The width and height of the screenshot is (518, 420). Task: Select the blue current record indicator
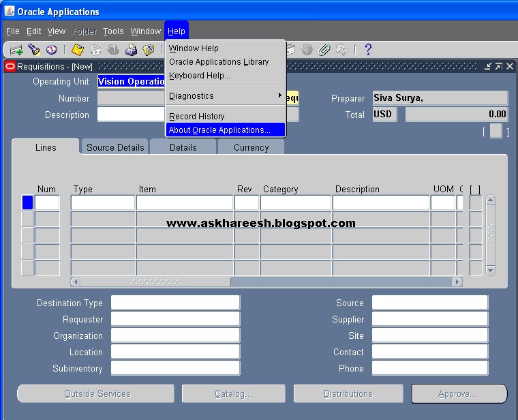click(27, 202)
